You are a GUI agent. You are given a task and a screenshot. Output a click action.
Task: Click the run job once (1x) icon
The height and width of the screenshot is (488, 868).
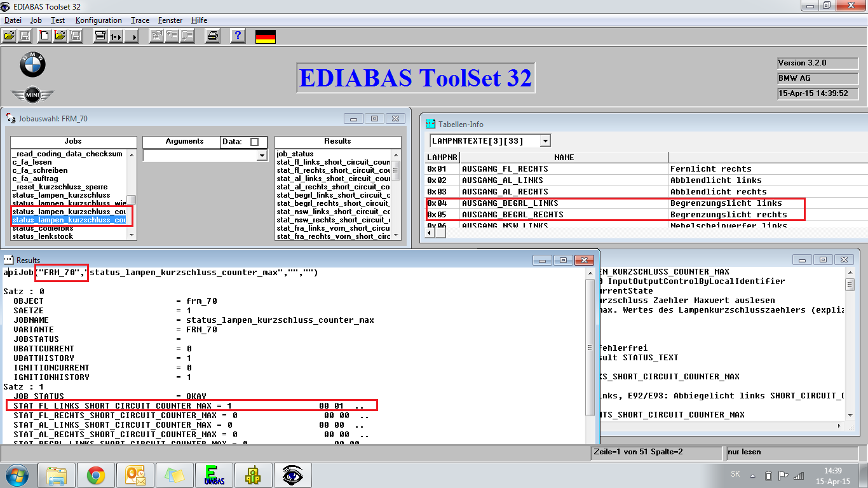tap(116, 36)
